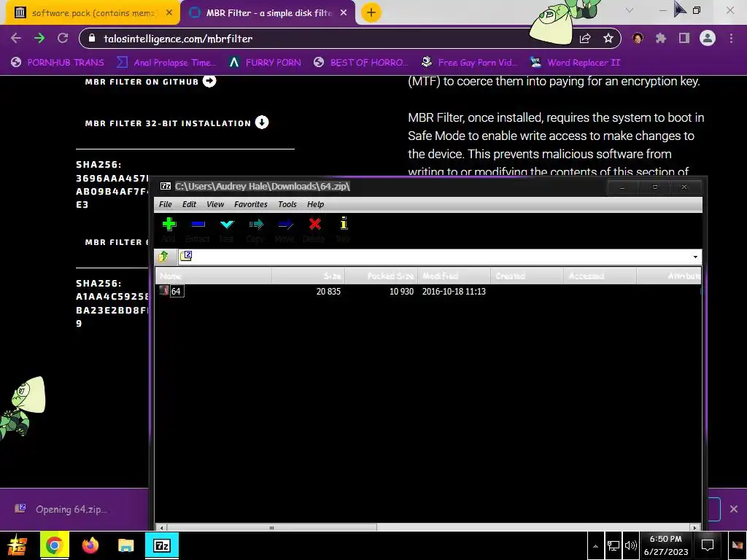Viewport: 747px width, 560px height.
Task: Close the software pack browser tab
Action: click(x=169, y=13)
